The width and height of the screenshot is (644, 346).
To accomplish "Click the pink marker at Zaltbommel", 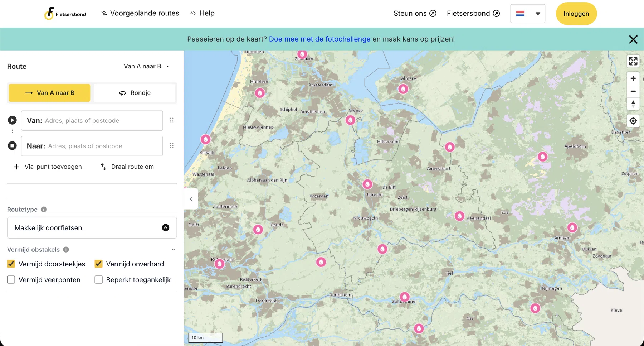I will (x=405, y=297).
